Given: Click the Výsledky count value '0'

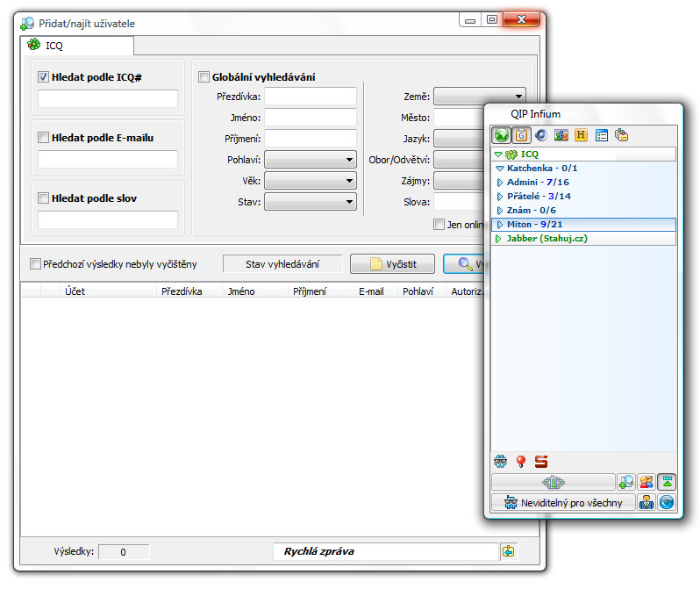Looking at the screenshot, I should (x=124, y=552).
